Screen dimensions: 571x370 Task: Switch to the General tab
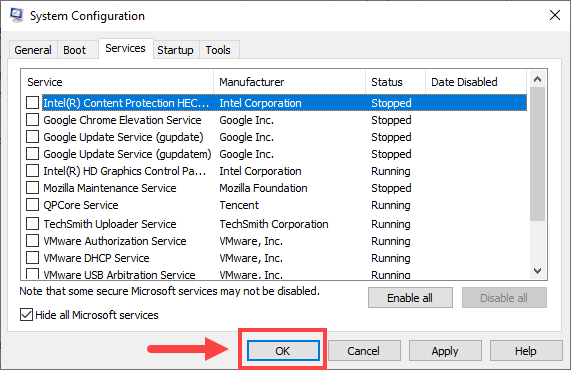point(33,50)
